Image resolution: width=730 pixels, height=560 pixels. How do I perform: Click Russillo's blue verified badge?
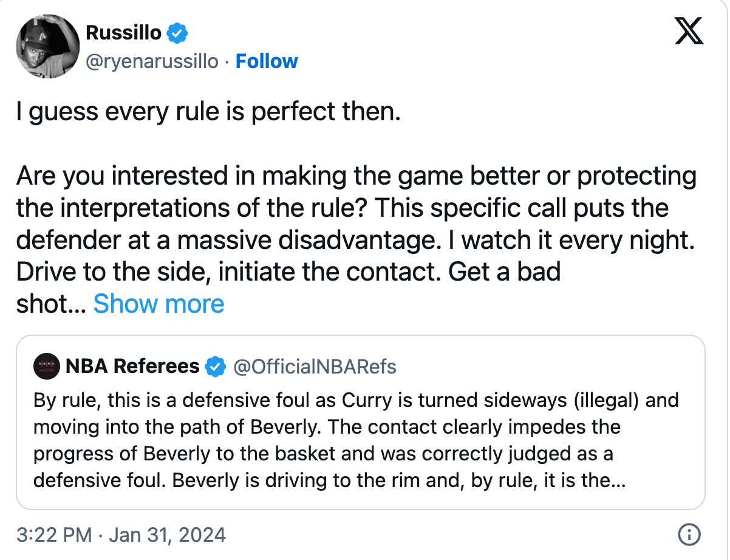pyautogui.click(x=176, y=33)
